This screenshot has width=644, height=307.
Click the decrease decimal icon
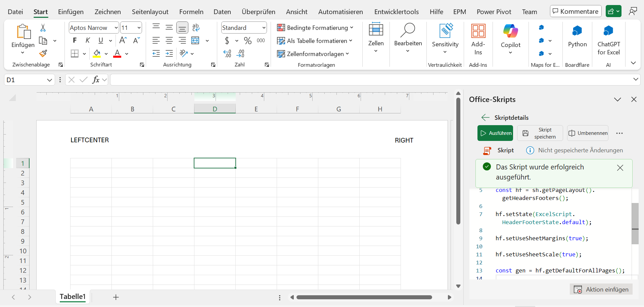240,53
